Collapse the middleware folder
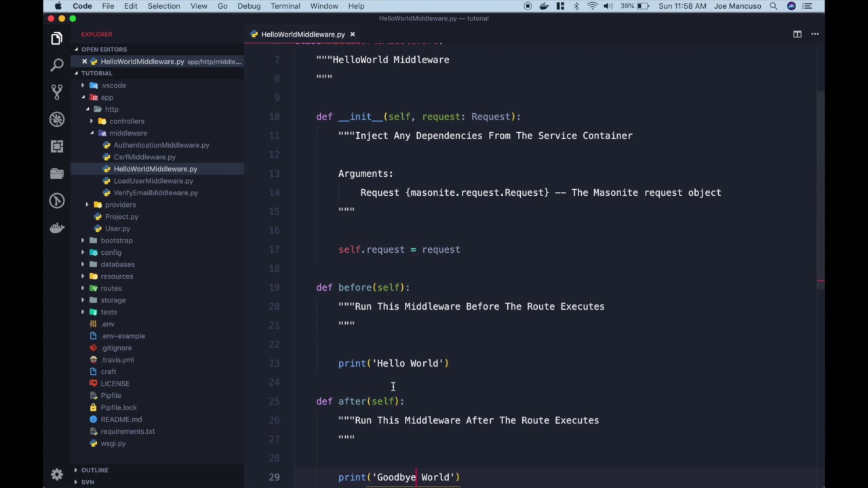 point(127,133)
